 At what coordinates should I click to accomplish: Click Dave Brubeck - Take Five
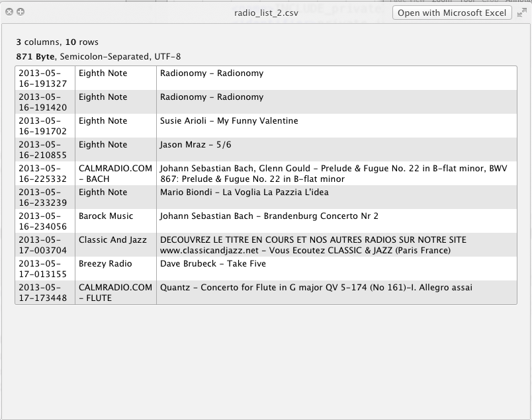pyautogui.click(x=337, y=269)
